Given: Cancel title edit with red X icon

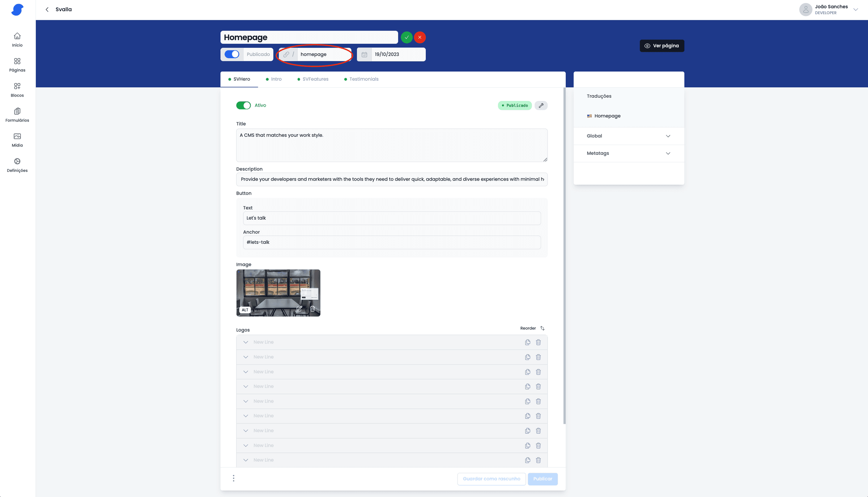Looking at the screenshot, I should pos(420,37).
